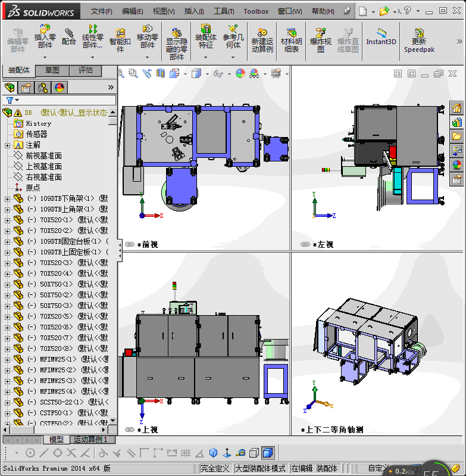466x476 pixels.
Task: Open 装配体特征 (Assembly Features)
Action: (205, 37)
